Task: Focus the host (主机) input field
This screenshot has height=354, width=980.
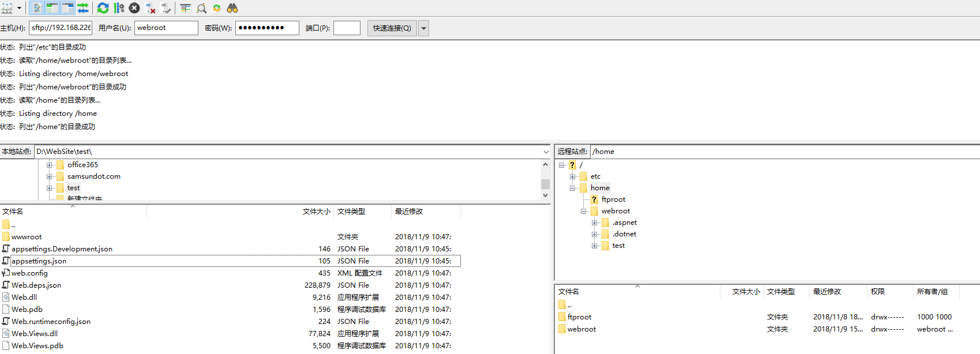Action: 61,28
